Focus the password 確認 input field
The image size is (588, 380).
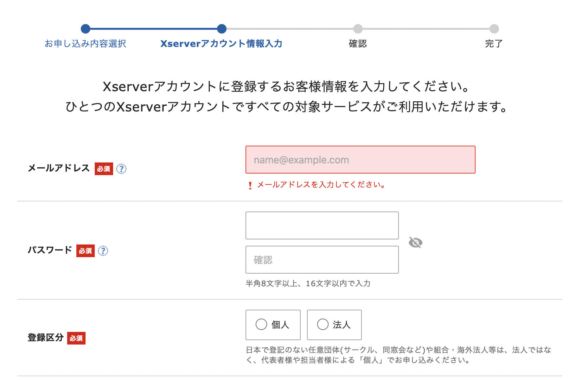point(322,260)
